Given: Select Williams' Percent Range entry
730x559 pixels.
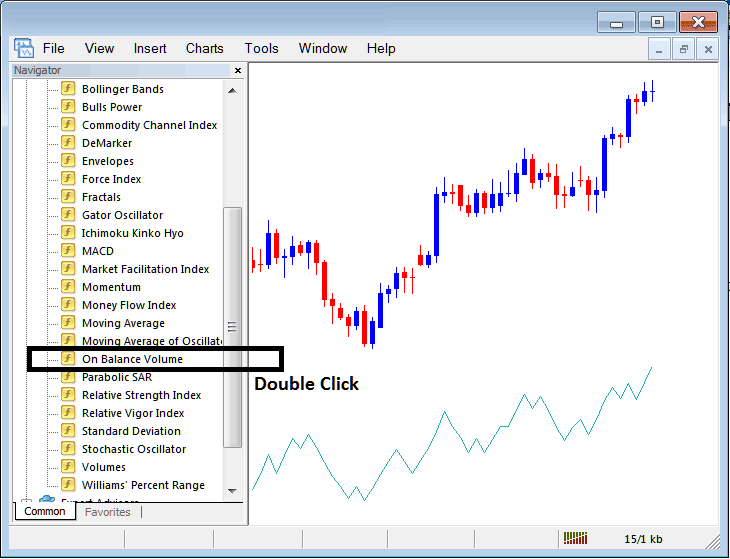Looking at the screenshot, I should point(143,485).
